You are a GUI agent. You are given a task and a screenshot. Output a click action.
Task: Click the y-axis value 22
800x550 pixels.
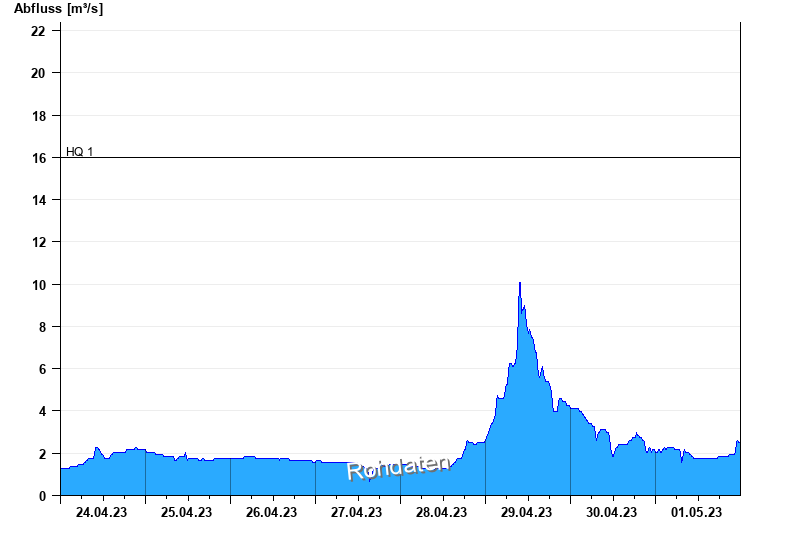click(x=38, y=31)
